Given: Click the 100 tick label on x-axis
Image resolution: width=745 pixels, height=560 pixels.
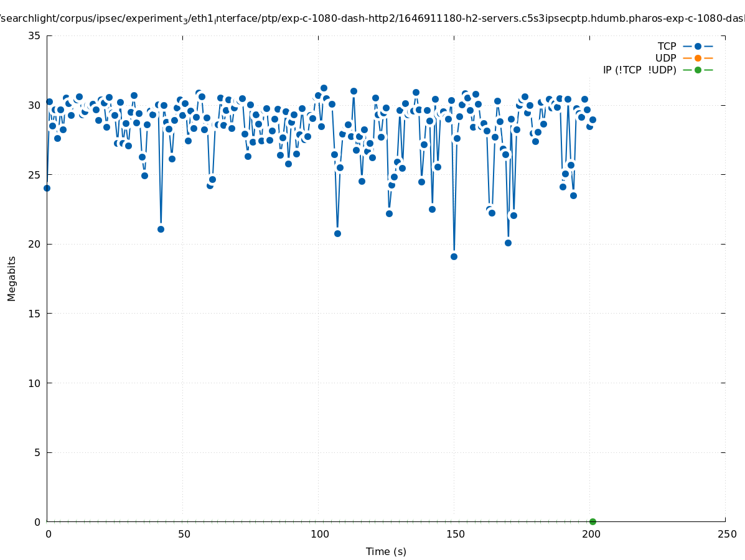Looking at the screenshot, I should pos(319,534).
